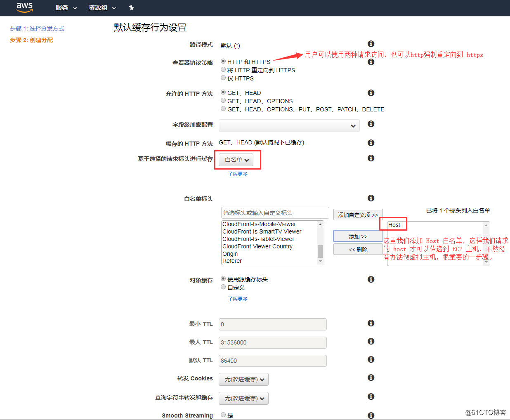This screenshot has width=510, height=420.
Task: Open the 资源组 menu in top bar
Action: pos(102,8)
